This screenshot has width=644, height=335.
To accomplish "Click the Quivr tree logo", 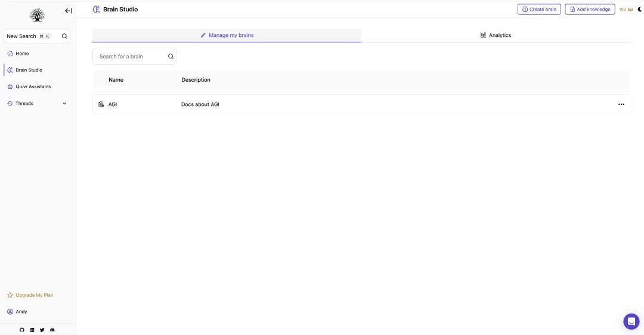I will click(37, 15).
